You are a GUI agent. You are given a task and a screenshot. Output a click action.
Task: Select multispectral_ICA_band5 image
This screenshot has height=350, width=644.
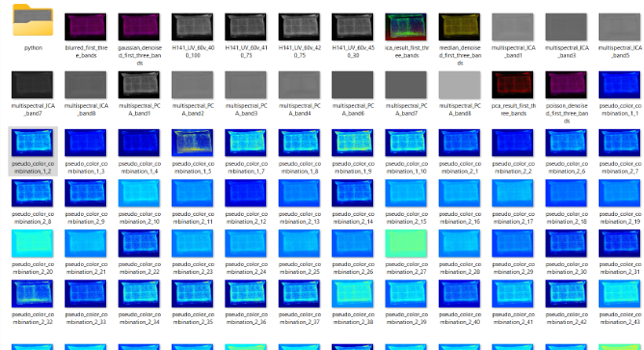pos(619,27)
